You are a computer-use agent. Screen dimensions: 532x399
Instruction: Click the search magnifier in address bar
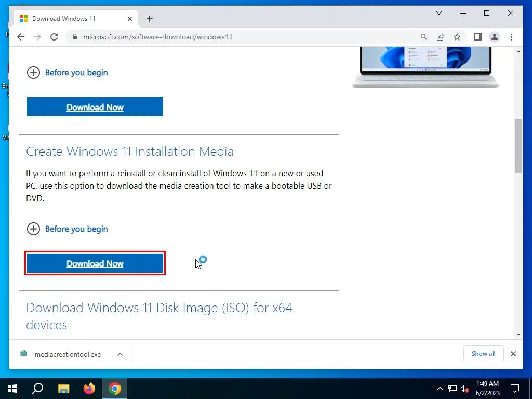click(424, 37)
